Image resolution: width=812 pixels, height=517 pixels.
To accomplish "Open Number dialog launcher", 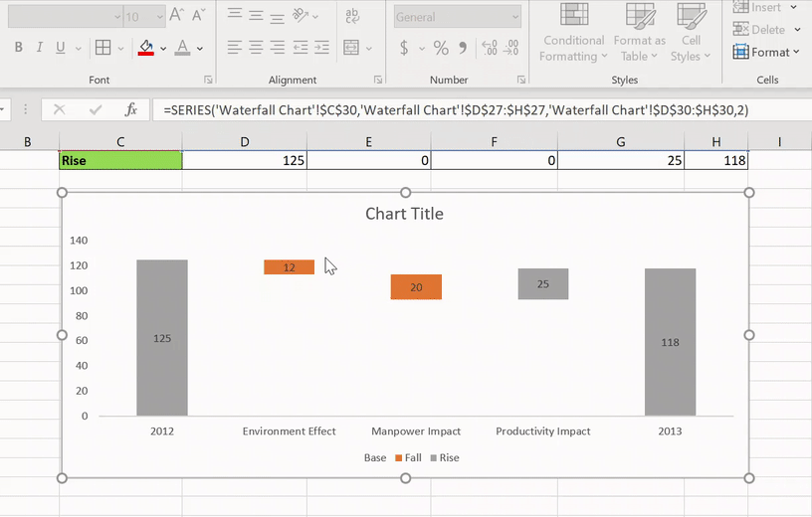I will (x=521, y=80).
